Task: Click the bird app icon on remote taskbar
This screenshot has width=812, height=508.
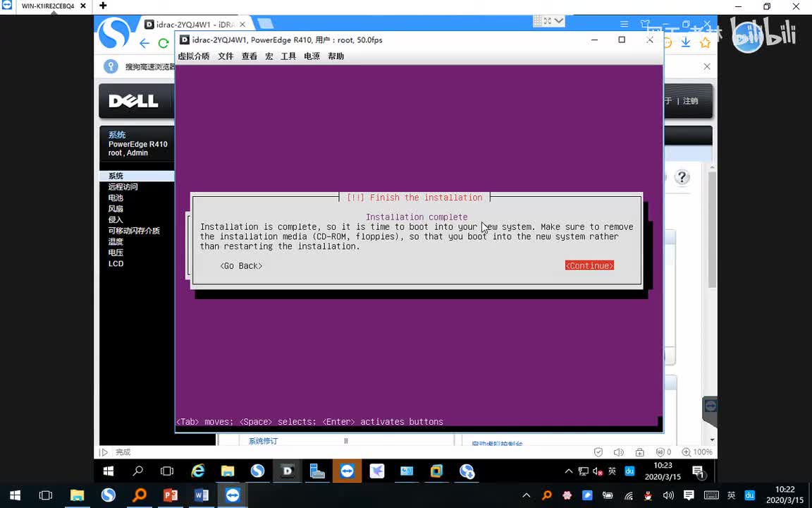Action: pos(377,471)
